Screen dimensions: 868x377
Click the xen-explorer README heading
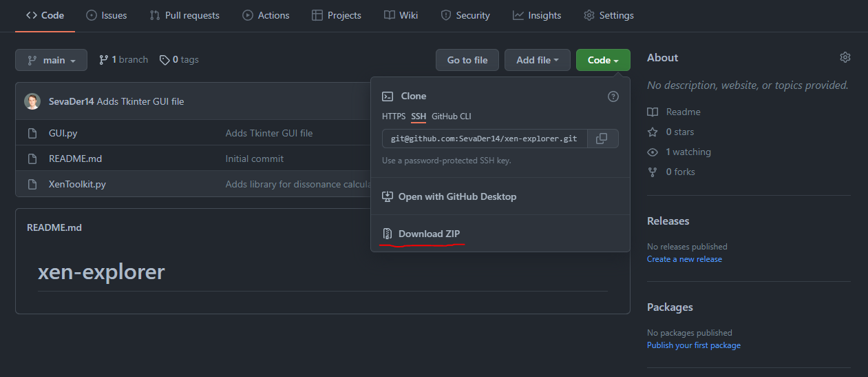point(101,272)
